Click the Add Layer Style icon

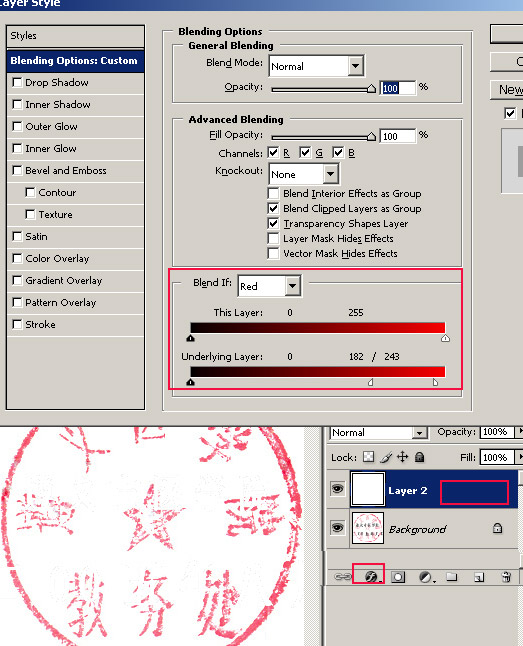(371, 576)
